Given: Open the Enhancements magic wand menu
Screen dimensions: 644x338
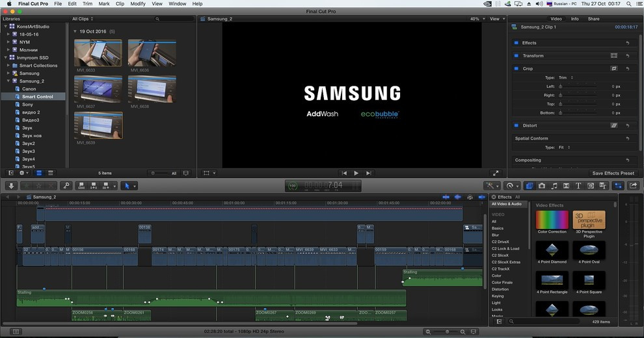Looking at the screenshot, I should [x=489, y=186].
